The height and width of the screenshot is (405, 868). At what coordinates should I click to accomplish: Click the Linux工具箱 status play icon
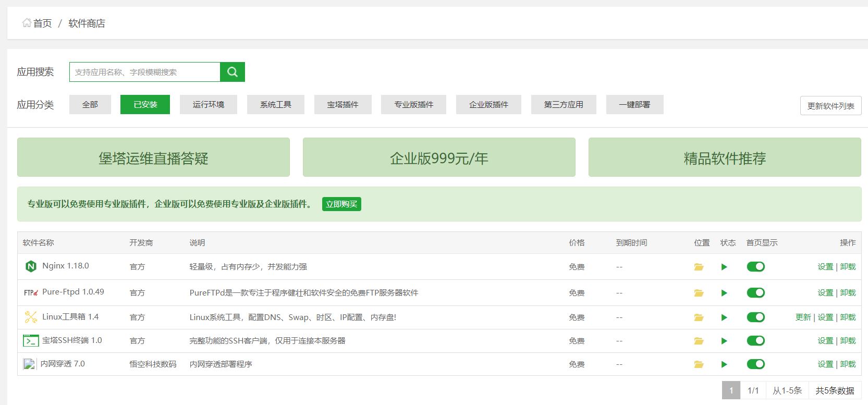[724, 317]
